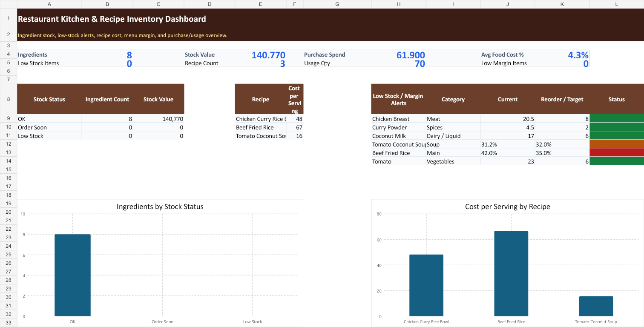Click the Beef Fried Rice bar in chart
The image size is (644, 327).
pyautogui.click(x=511, y=273)
